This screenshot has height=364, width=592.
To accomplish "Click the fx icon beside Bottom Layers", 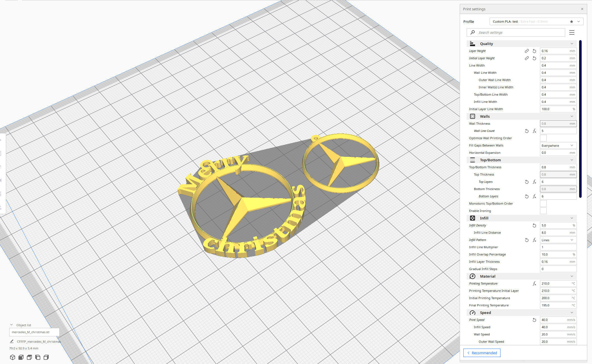I will (534, 196).
